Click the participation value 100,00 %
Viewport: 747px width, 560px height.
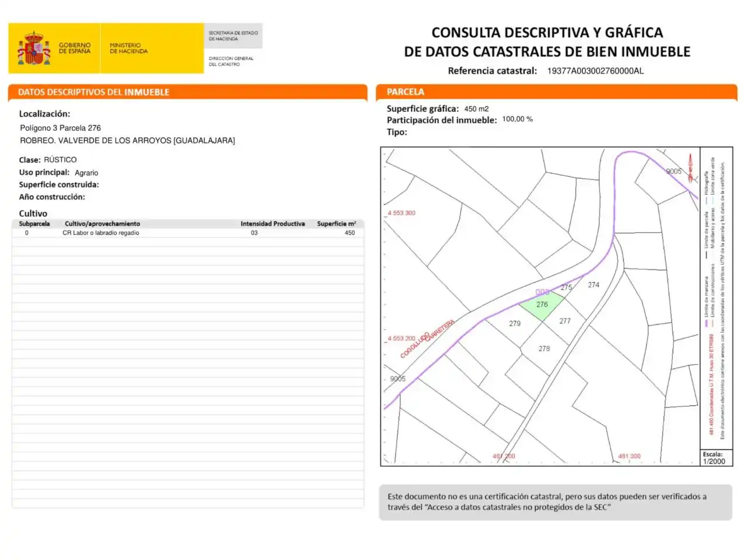pyautogui.click(x=518, y=119)
